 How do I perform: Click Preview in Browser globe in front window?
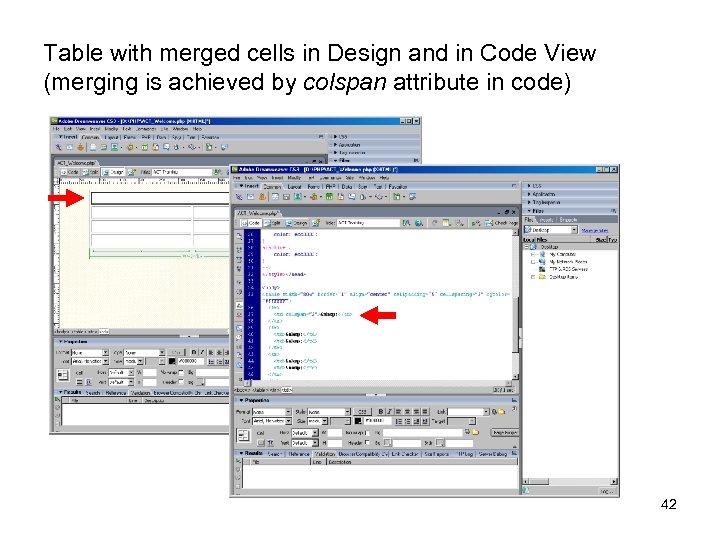419,223
